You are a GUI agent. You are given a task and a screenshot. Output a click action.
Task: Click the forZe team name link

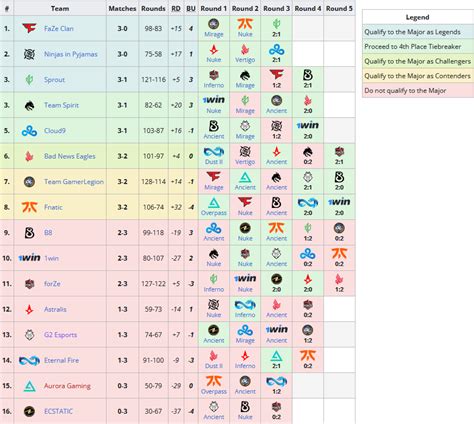coord(52,284)
